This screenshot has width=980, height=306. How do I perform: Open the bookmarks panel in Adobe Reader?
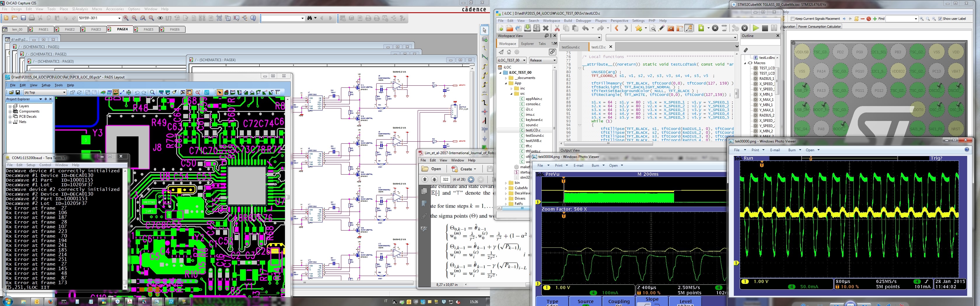pyautogui.click(x=424, y=204)
